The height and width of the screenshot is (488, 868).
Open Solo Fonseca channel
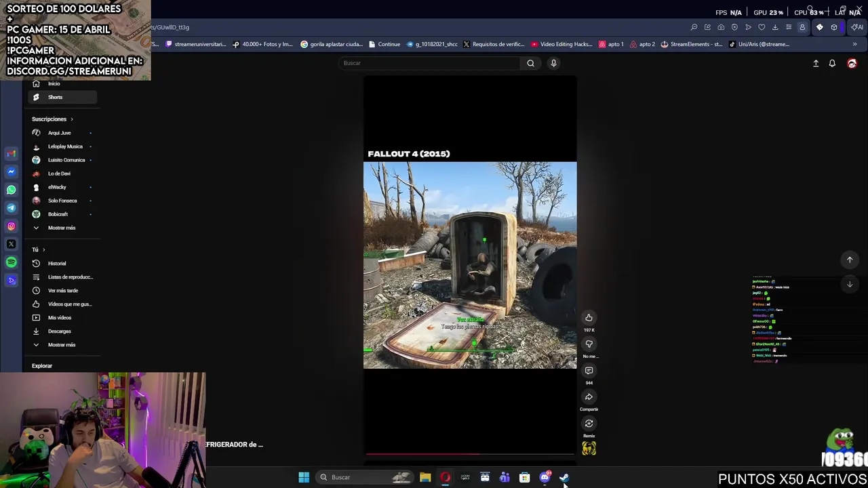[x=62, y=201]
